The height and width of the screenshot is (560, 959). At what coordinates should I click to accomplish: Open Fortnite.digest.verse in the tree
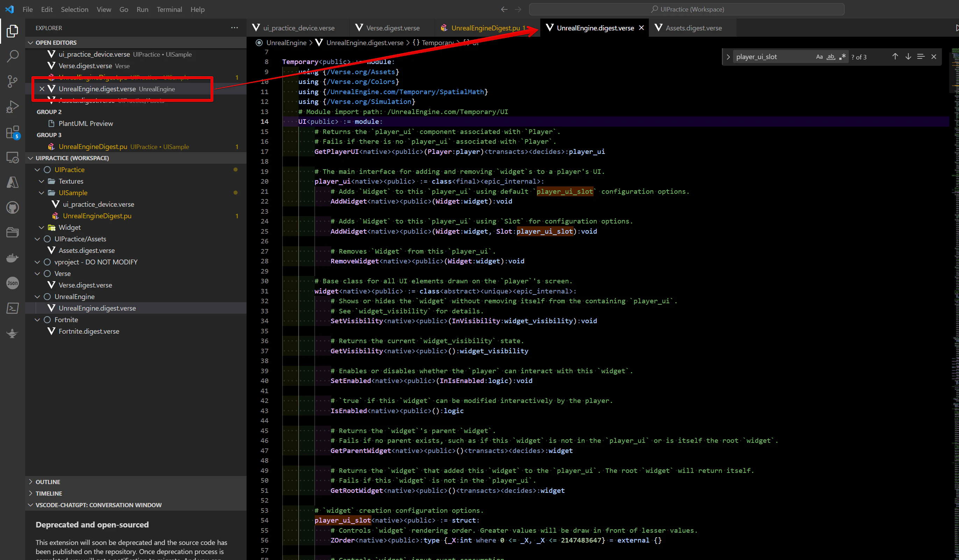click(89, 331)
